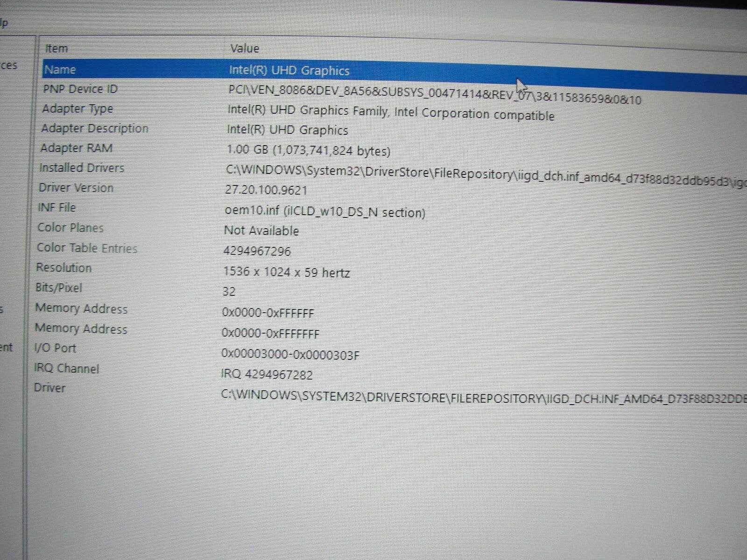Click the Item column header
This screenshot has height=560, width=747.
(56, 49)
